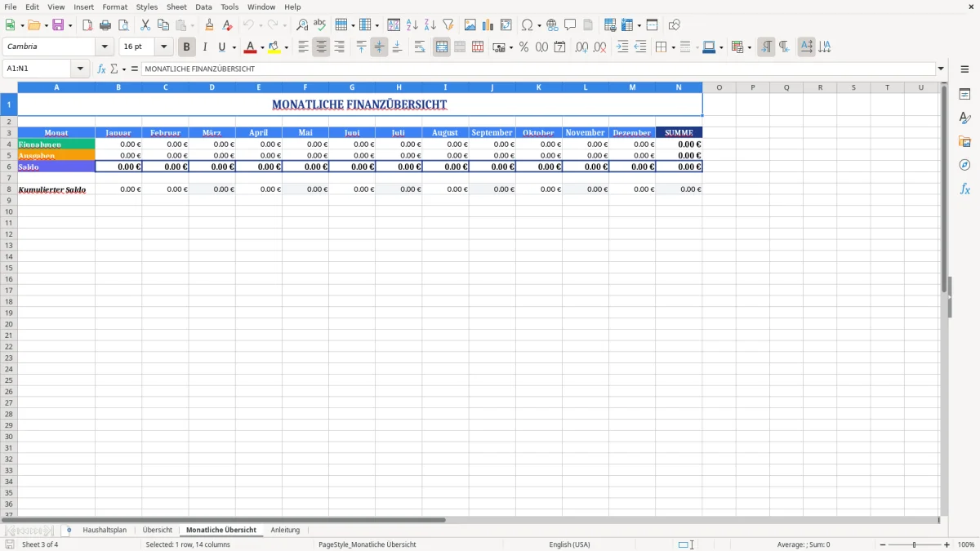Switch to the Haushaltsplan sheet tab
Image resolution: width=980 pixels, height=551 pixels.
click(x=105, y=530)
